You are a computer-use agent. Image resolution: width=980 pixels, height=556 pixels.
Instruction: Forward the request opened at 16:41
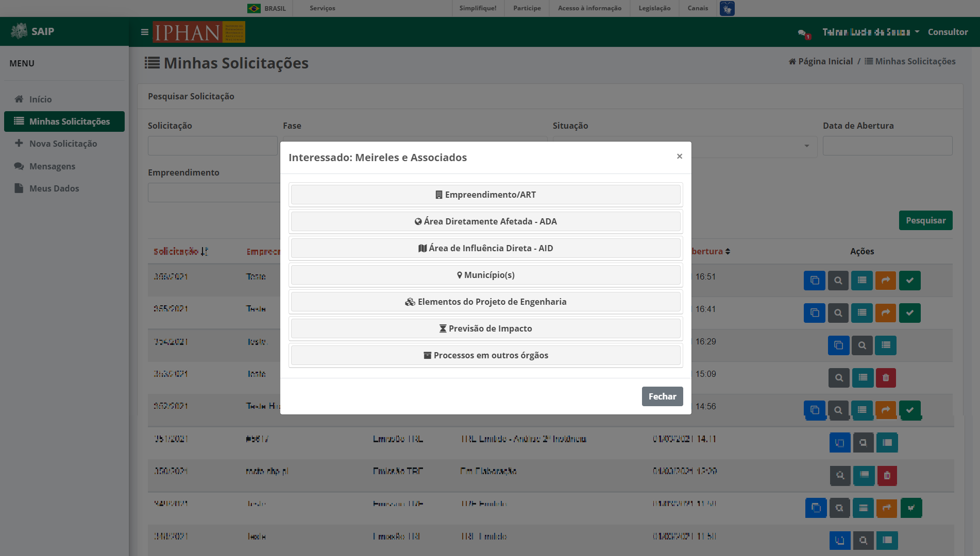(886, 313)
